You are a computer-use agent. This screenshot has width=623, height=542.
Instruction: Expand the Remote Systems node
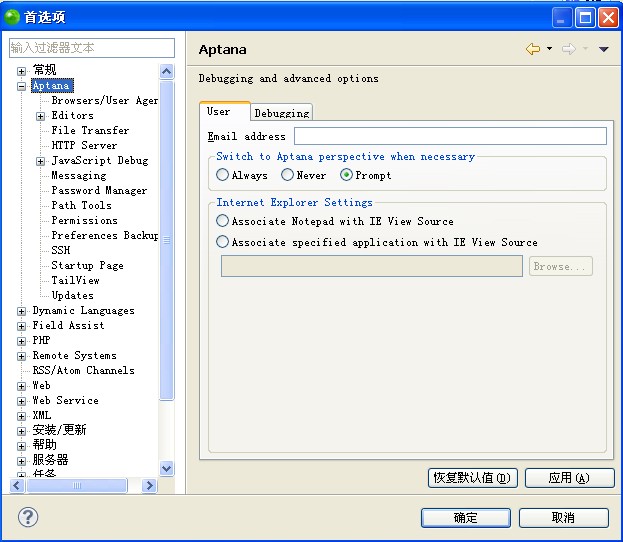[x=21, y=356]
